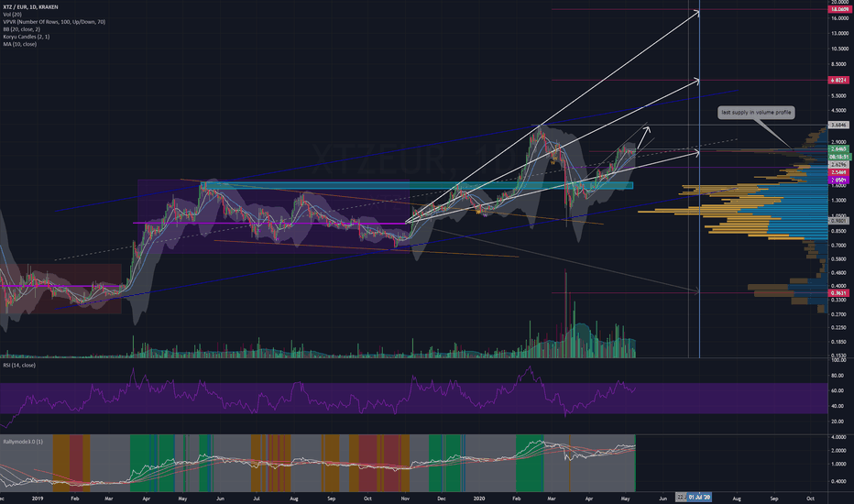The width and height of the screenshot is (854, 504).
Task: Click the 'last supply in volume profile' callout
Action: click(x=756, y=113)
